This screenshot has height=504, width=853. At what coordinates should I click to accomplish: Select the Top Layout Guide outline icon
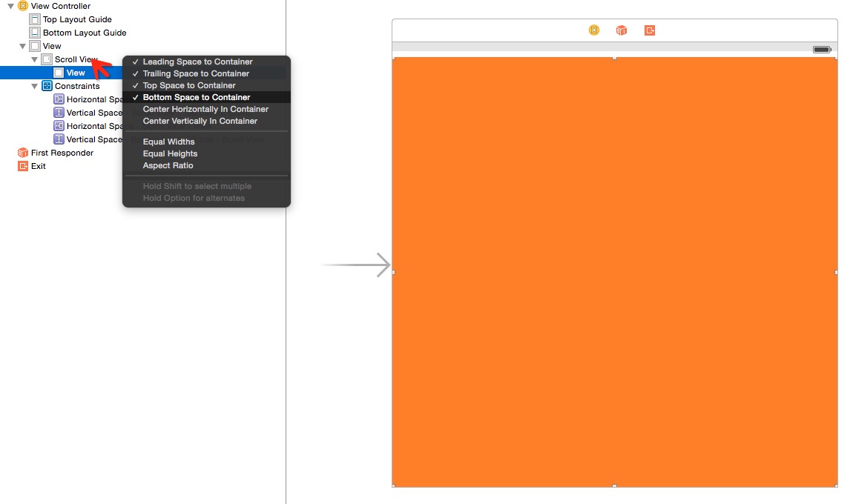coord(35,19)
